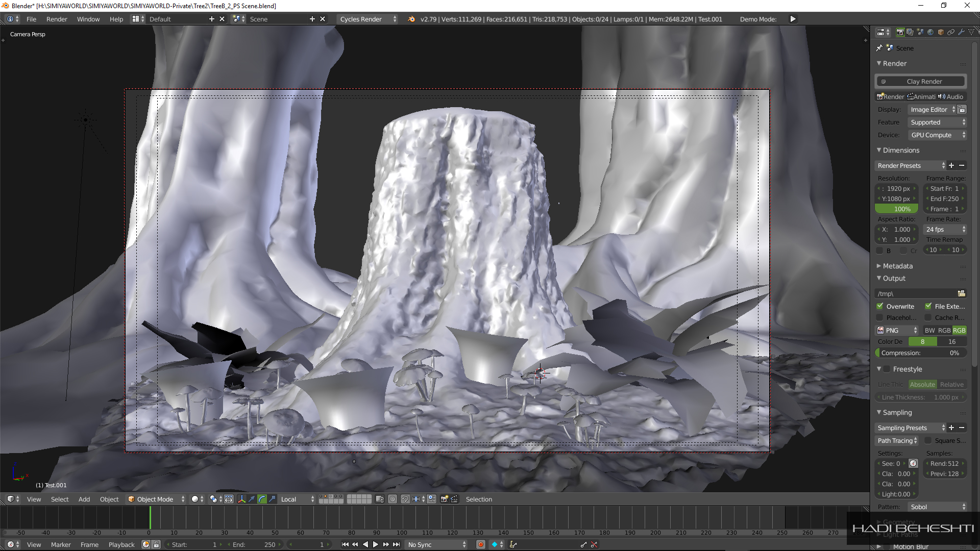Expand the Metadata panel

897,266
